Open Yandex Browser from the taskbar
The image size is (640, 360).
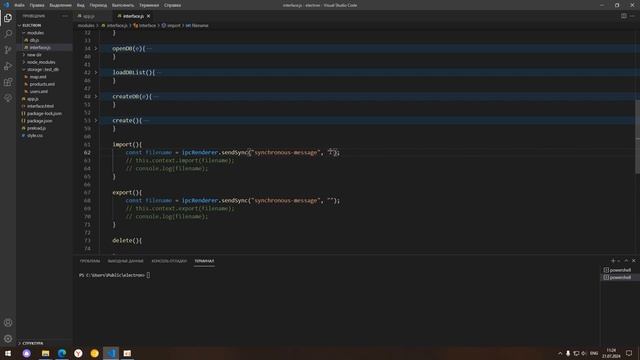[x=78, y=353]
